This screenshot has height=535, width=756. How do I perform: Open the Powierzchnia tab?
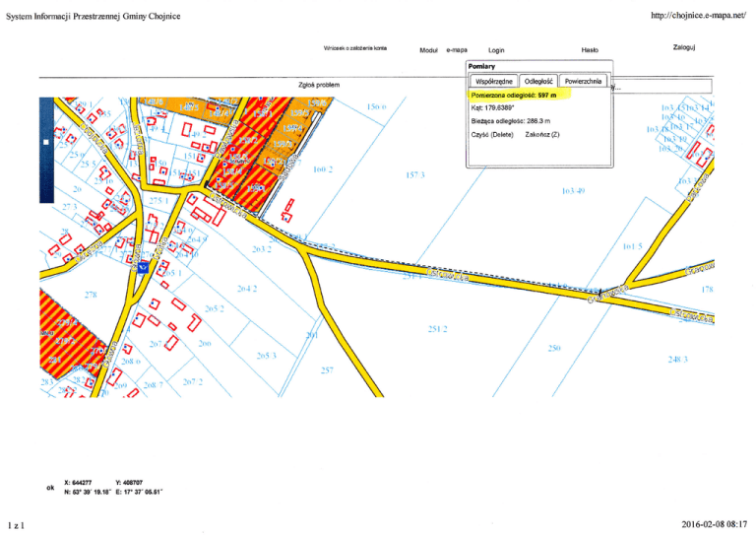click(582, 81)
